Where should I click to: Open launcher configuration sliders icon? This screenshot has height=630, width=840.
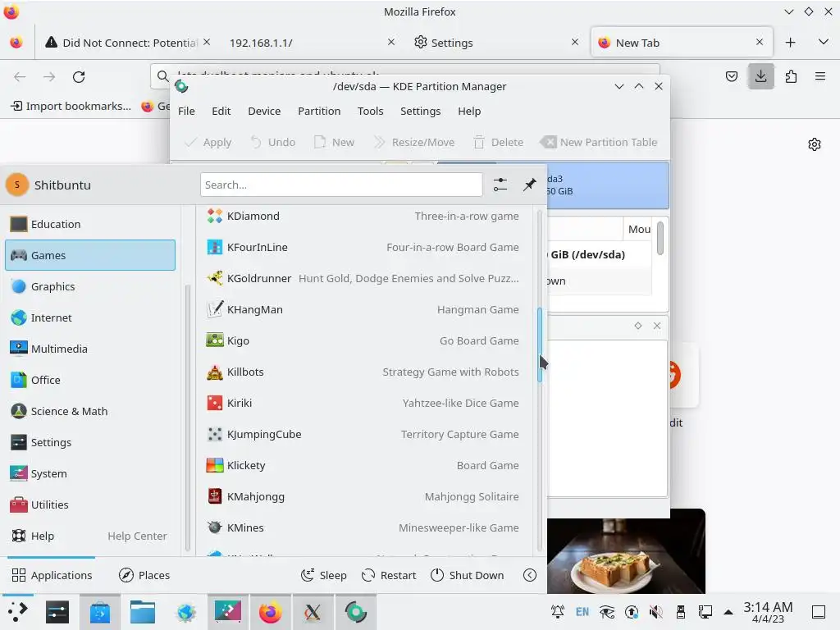(x=500, y=185)
